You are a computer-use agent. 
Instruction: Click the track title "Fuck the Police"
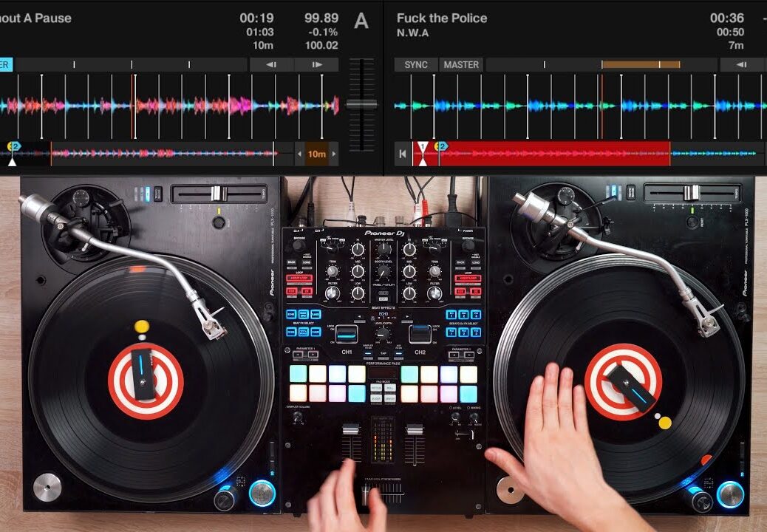tap(442, 18)
